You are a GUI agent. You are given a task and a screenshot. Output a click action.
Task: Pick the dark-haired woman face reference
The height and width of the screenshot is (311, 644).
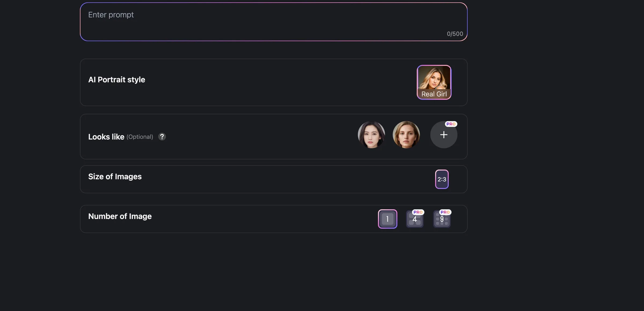pyautogui.click(x=371, y=135)
